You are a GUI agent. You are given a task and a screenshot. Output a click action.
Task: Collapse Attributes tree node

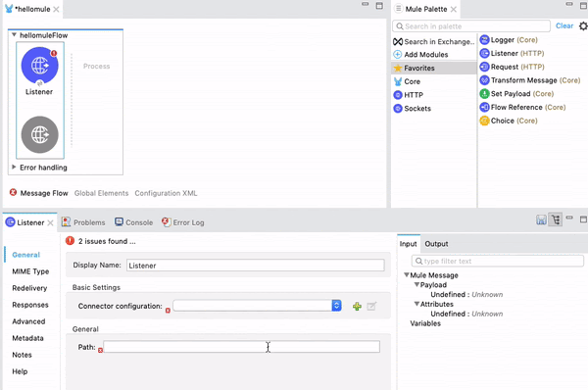point(416,304)
